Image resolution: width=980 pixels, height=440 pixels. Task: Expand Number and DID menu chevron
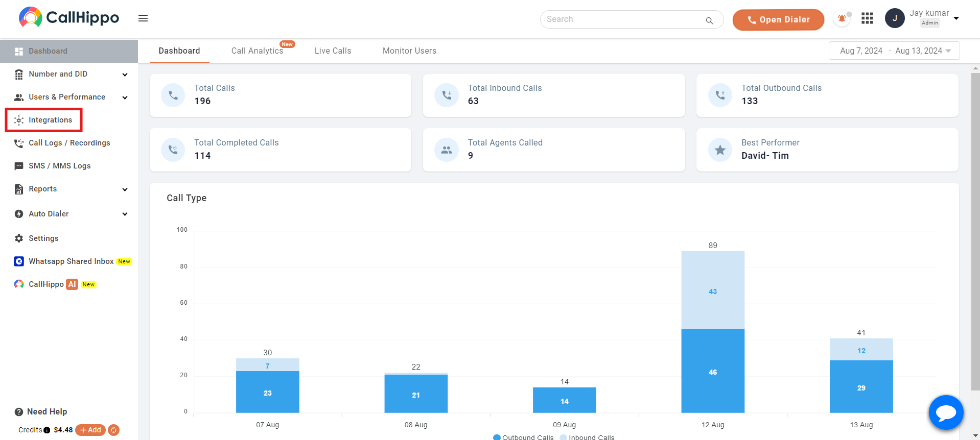click(125, 75)
